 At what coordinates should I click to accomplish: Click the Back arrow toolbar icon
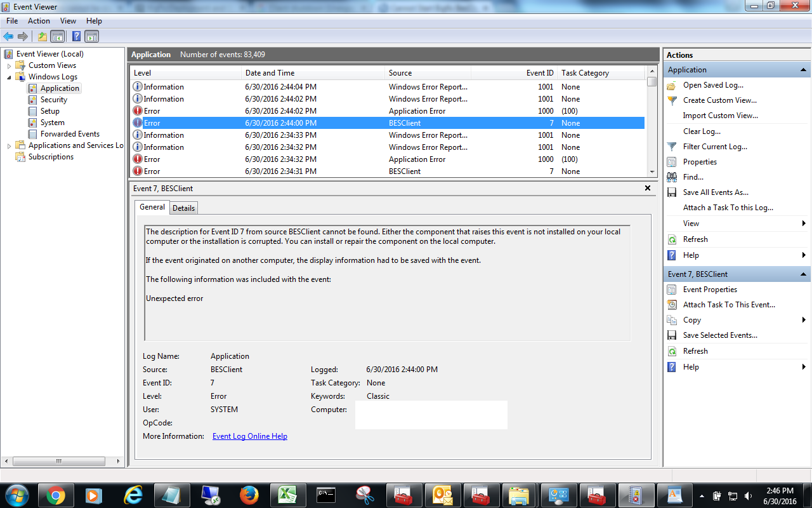coord(8,36)
